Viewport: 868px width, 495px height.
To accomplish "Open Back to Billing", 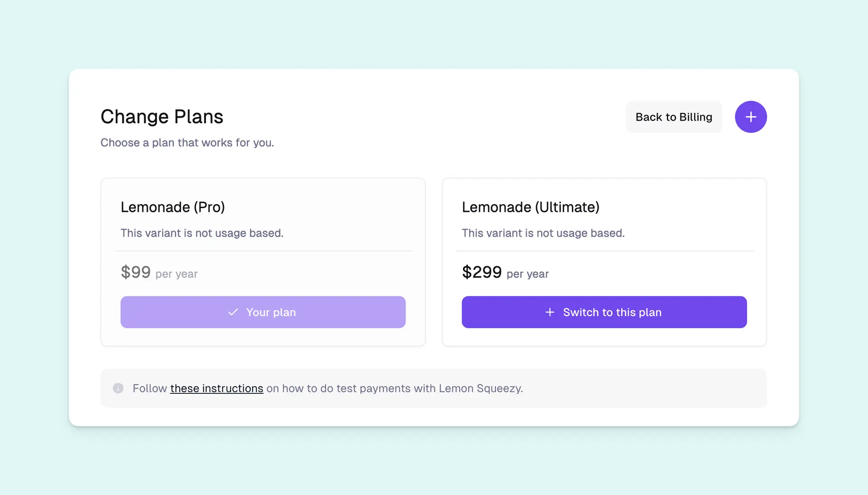I will click(x=673, y=117).
